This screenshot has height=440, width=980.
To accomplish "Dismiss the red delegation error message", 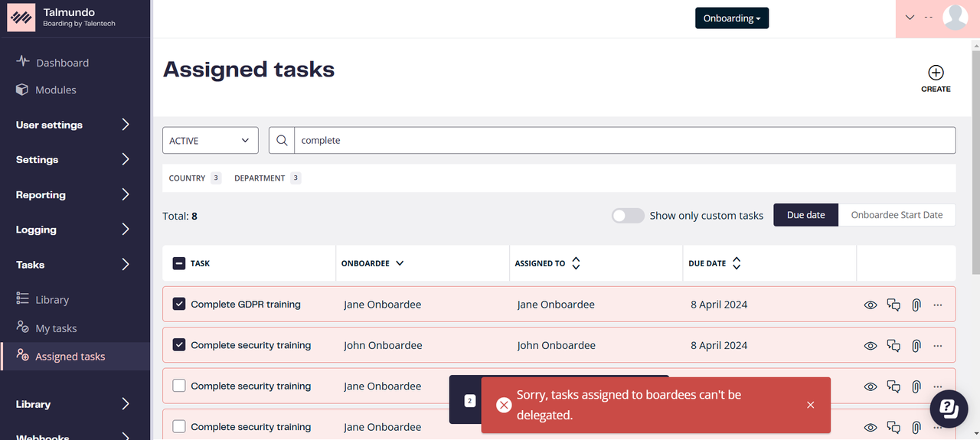I will tap(810, 405).
